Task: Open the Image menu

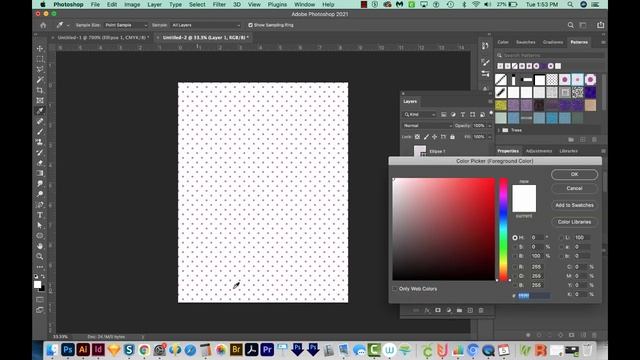Action: [x=132, y=4]
